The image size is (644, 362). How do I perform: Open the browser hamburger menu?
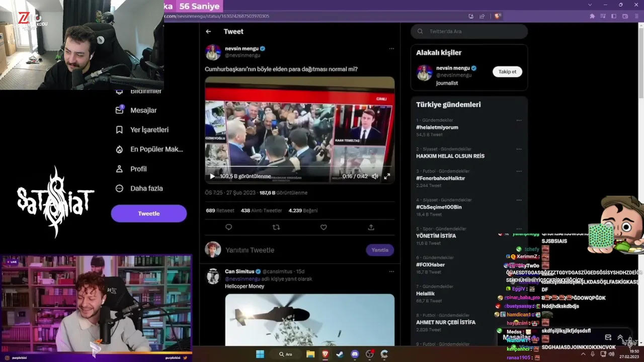coord(636,16)
